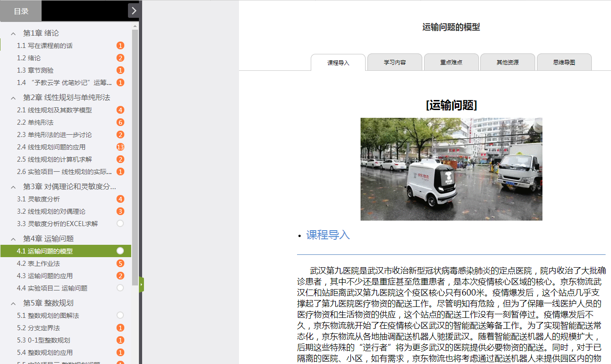Screen dimensions: 611x364
Task: Click the green sidebar collapse handle
Action: [142, 285]
